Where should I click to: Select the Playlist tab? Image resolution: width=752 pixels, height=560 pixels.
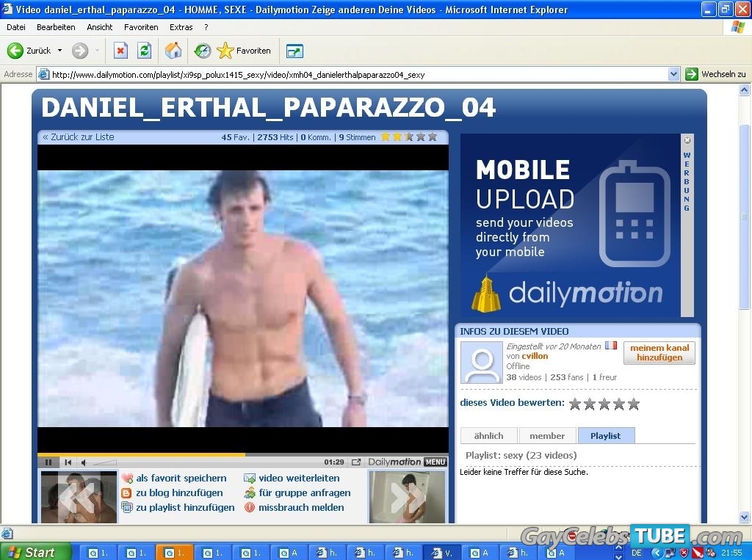pyautogui.click(x=606, y=436)
